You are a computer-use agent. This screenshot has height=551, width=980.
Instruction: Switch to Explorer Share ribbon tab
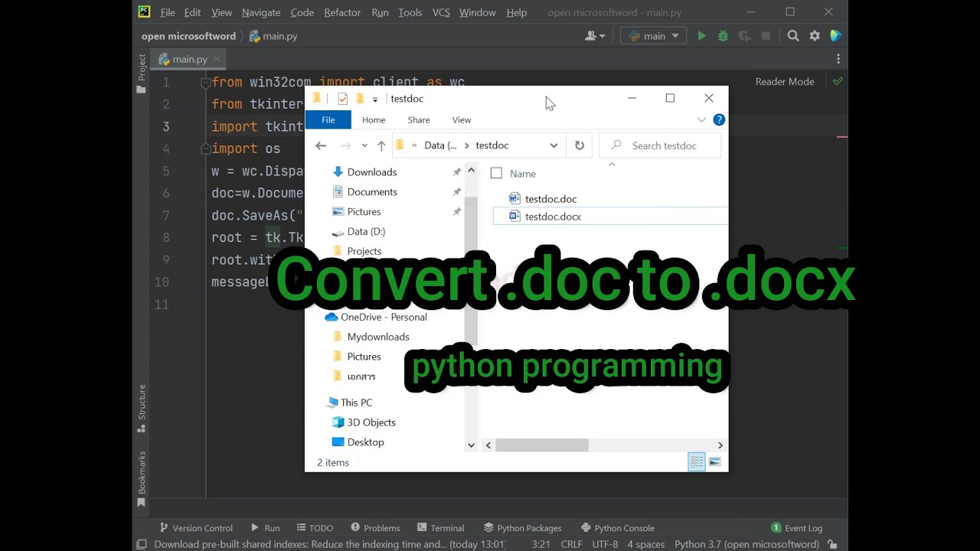click(x=419, y=119)
